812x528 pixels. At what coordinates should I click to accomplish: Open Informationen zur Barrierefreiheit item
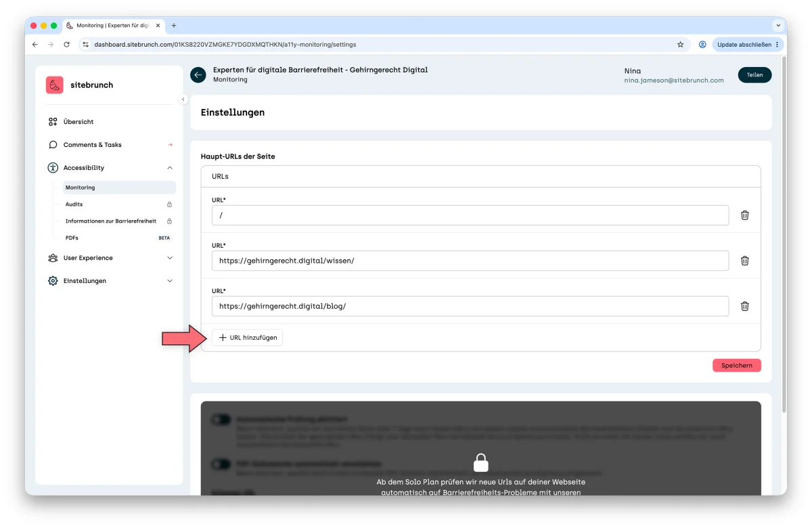pyautogui.click(x=111, y=221)
